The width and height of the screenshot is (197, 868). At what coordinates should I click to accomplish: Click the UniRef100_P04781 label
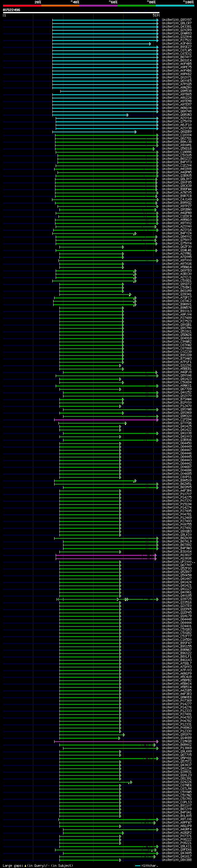176,515
